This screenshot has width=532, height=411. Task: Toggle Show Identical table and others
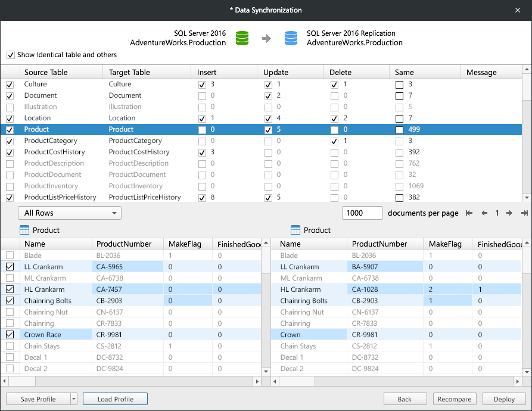tap(11, 55)
